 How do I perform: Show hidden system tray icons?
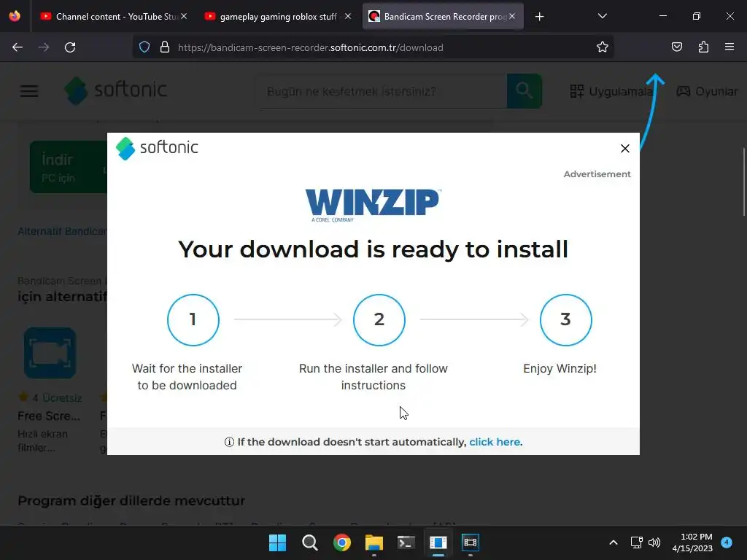[x=614, y=542]
